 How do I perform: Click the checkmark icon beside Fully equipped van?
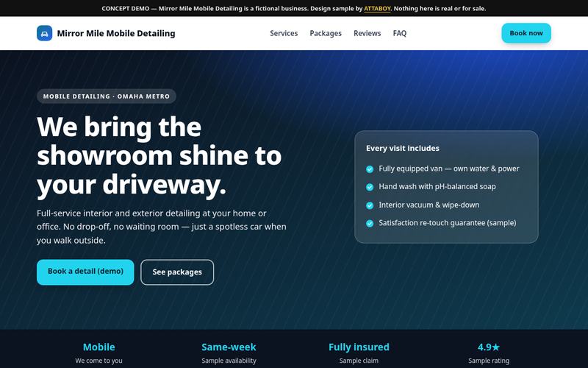point(370,169)
